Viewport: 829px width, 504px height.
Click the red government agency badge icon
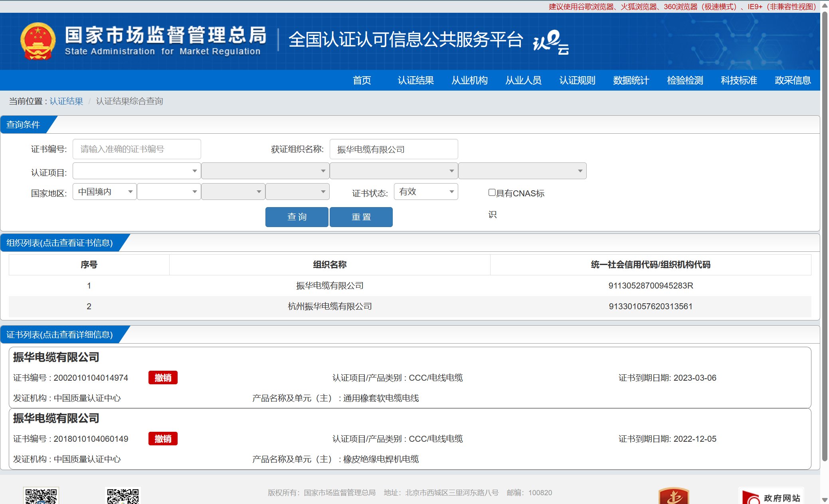coord(674,496)
